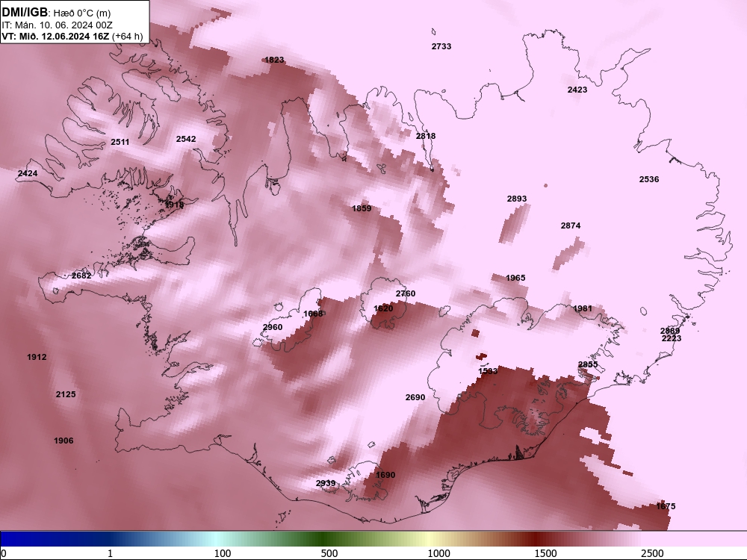This screenshot has width=747, height=560.
Task: Click the value 2733 north of Iceland
Action: coord(441,46)
